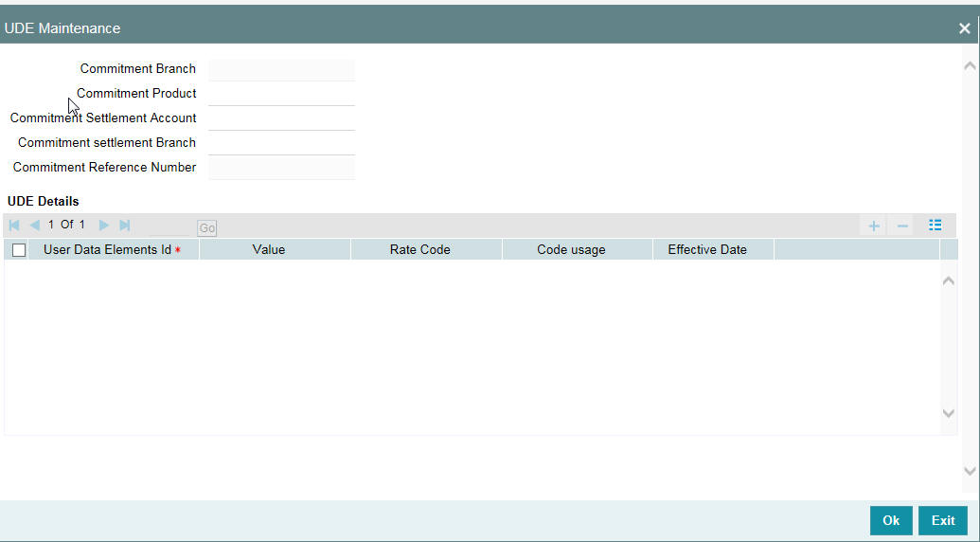
Task: Click the UDE Details section heading
Action: tap(44, 201)
